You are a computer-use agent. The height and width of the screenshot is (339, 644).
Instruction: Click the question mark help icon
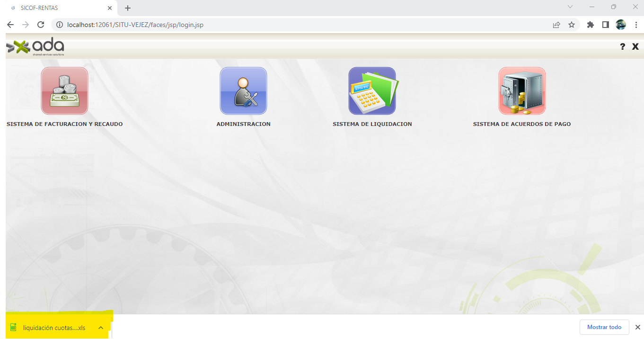[x=622, y=46]
